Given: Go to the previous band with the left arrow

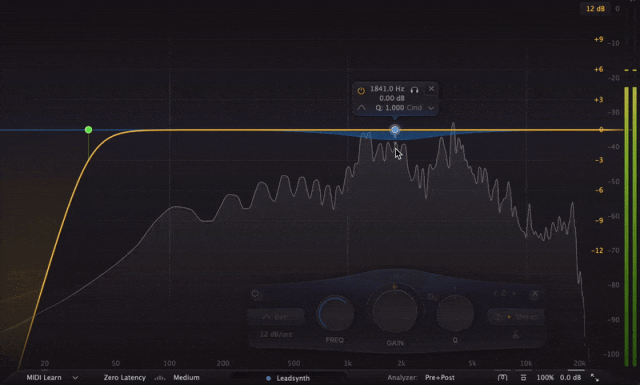Looking at the screenshot, I should [495, 293].
